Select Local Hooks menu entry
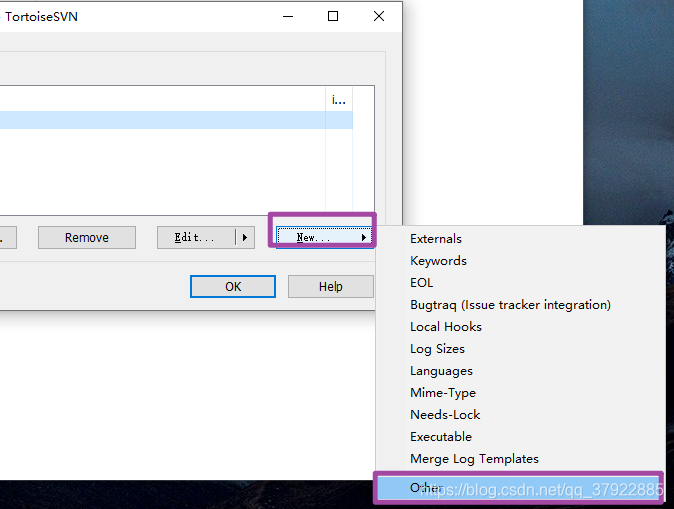Viewport: 674px width, 509px height. point(520,327)
